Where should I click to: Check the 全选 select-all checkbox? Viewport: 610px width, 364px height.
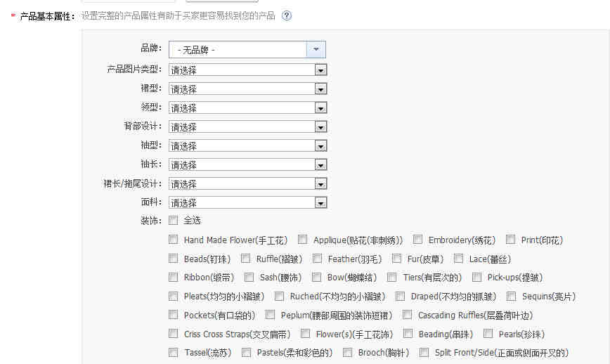(x=173, y=221)
